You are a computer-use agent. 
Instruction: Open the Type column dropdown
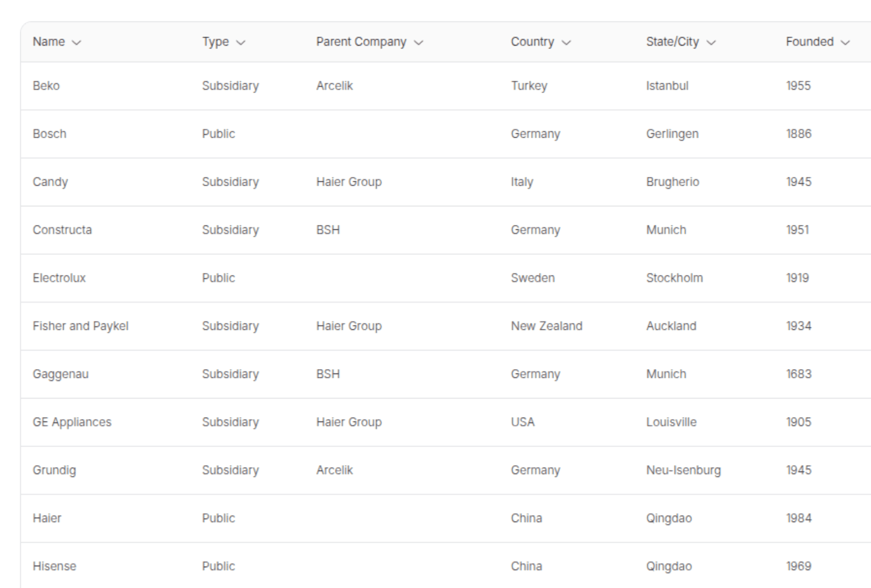(x=241, y=41)
